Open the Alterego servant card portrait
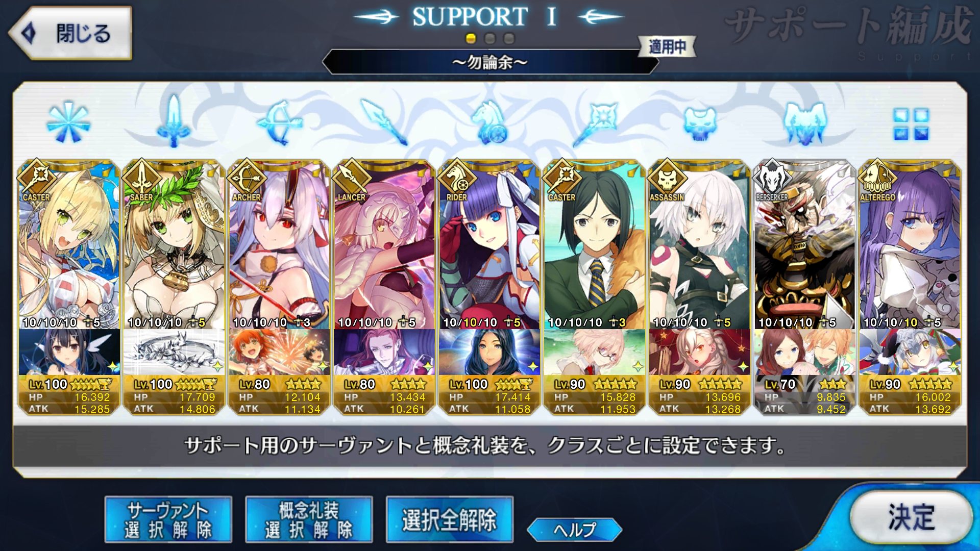This screenshot has width=980, height=551. click(x=910, y=245)
